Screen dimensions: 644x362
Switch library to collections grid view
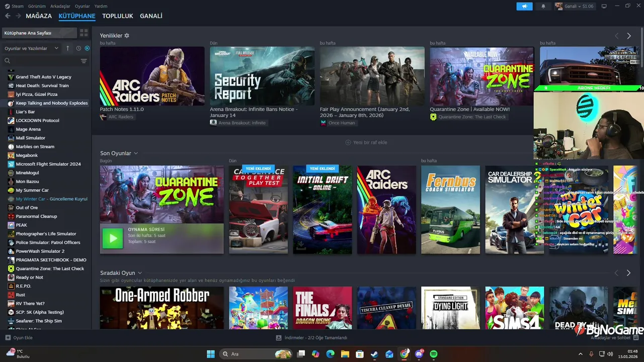(x=84, y=33)
